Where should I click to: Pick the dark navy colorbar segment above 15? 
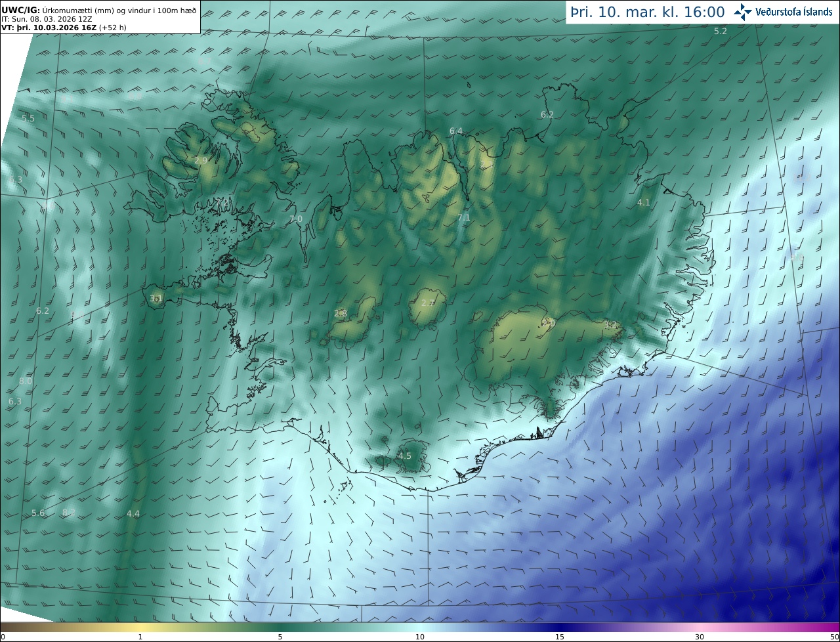pos(560,627)
